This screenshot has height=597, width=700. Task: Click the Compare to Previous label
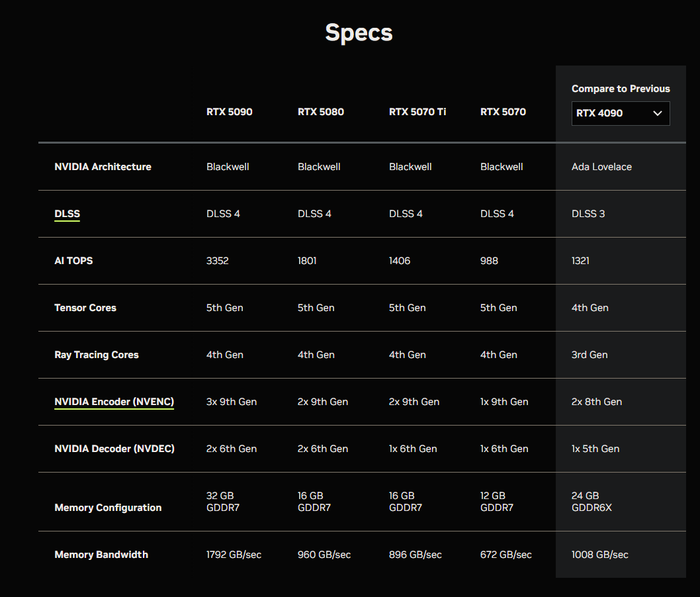click(620, 89)
